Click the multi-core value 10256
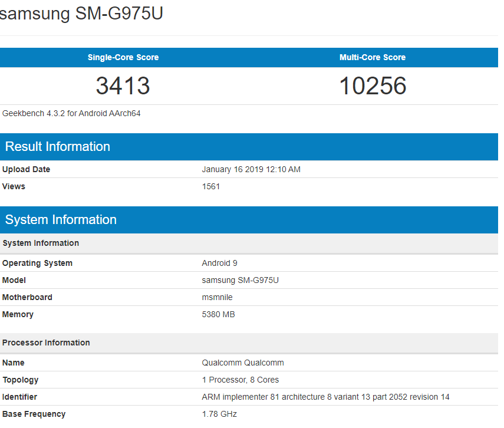Image resolution: width=504 pixels, height=428 pixels. pyautogui.click(x=373, y=86)
